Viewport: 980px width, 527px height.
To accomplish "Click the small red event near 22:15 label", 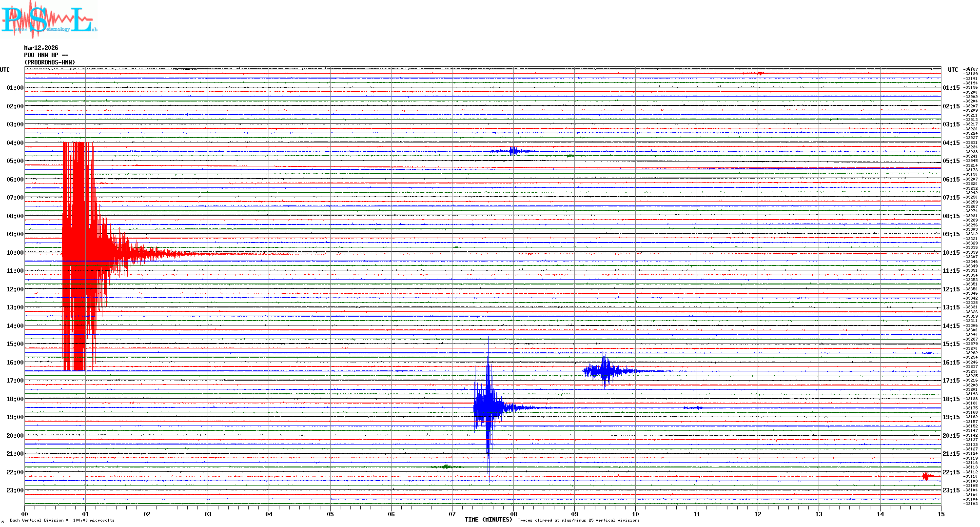I will (926, 476).
